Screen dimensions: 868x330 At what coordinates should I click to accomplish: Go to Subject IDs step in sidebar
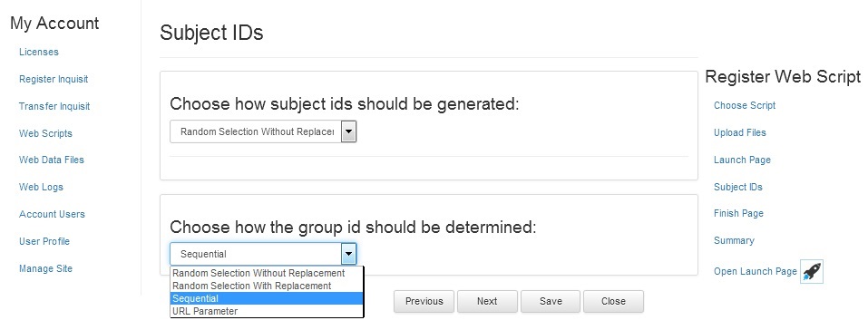tap(738, 187)
